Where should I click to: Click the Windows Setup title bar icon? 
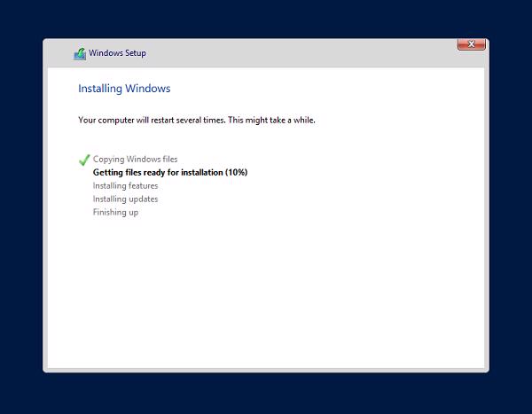(x=80, y=53)
